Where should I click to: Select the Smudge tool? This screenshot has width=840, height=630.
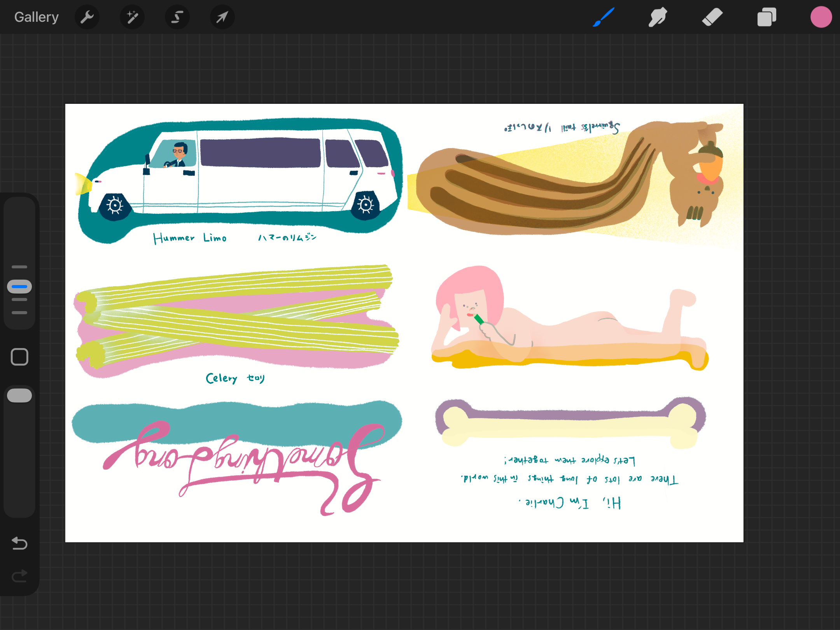(x=658, y=17)
